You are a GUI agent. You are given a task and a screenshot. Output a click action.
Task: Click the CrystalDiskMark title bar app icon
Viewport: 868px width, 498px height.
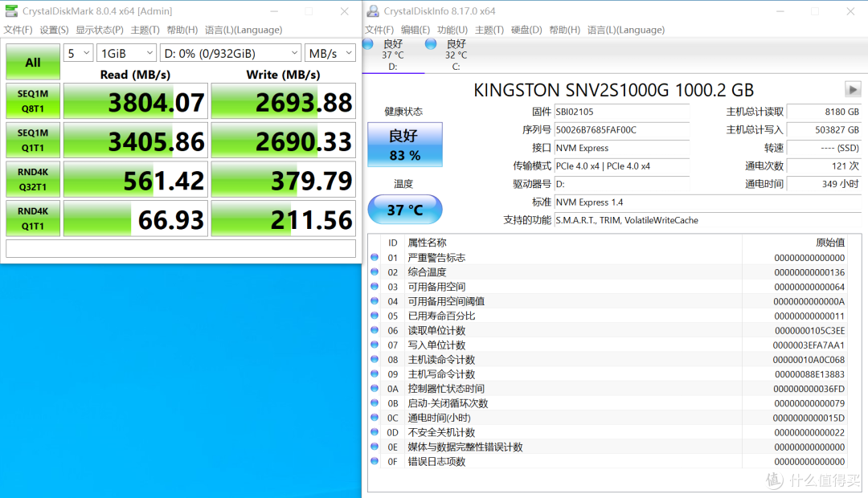pos(11,11)
